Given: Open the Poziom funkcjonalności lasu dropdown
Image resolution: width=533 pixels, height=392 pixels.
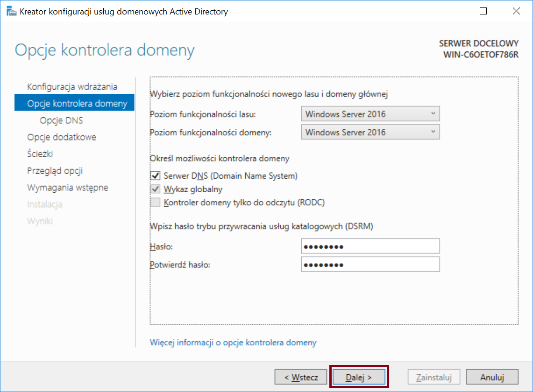Looking at the screenshot, I should coord(370,114).
